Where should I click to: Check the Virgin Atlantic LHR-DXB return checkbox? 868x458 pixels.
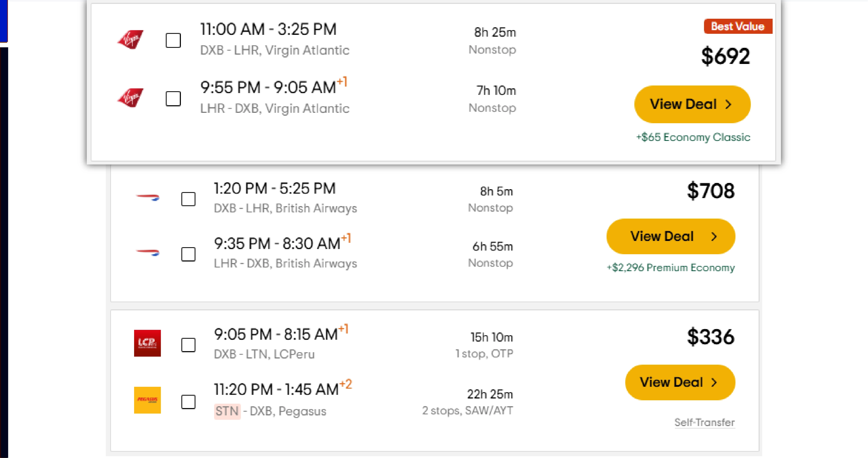[x=173, y=98]
